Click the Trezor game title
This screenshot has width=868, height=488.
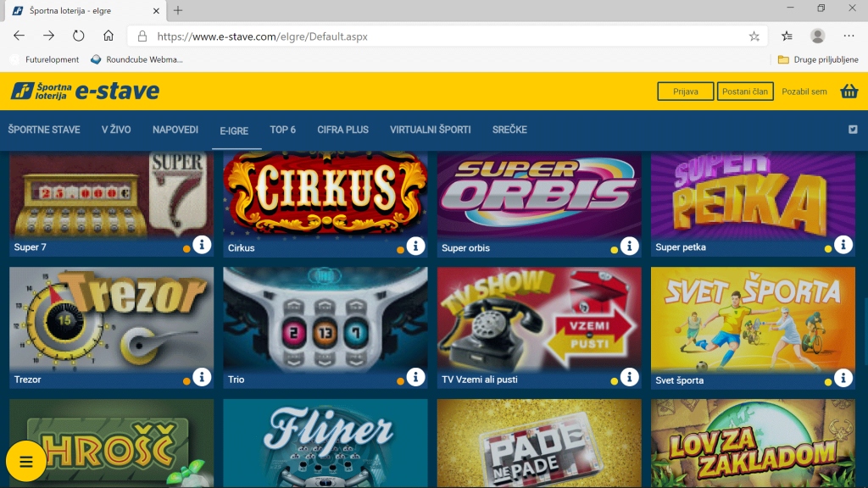click(28, 380)
